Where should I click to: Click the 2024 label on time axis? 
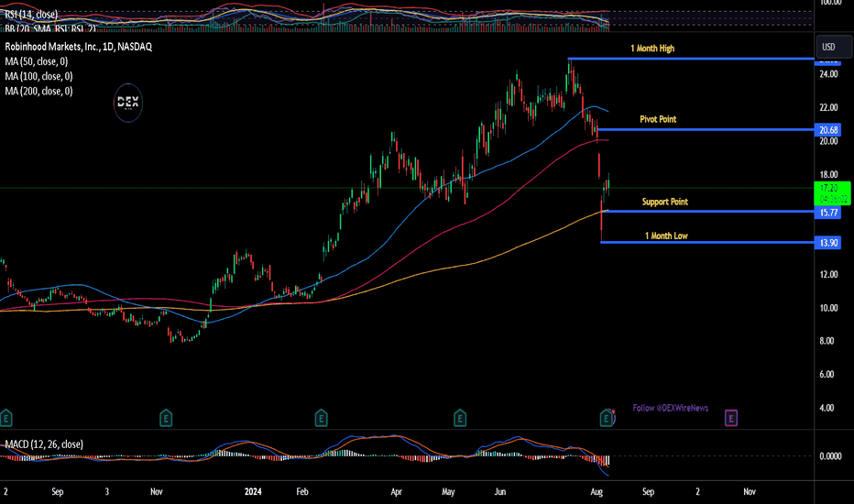[x=253, y=491]
